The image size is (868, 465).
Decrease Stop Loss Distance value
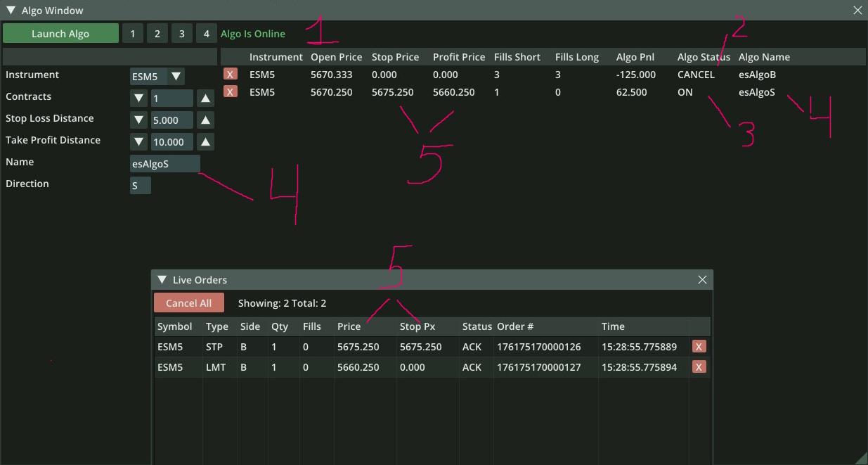click(x=138, y=120)
